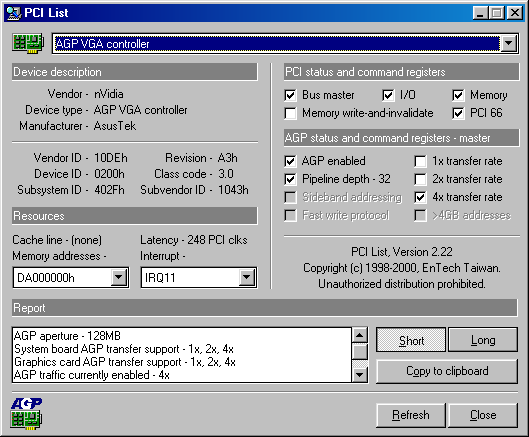Expand the memory addresses DA000000h dropdown
529x437 pixels.
click(119, 277)
